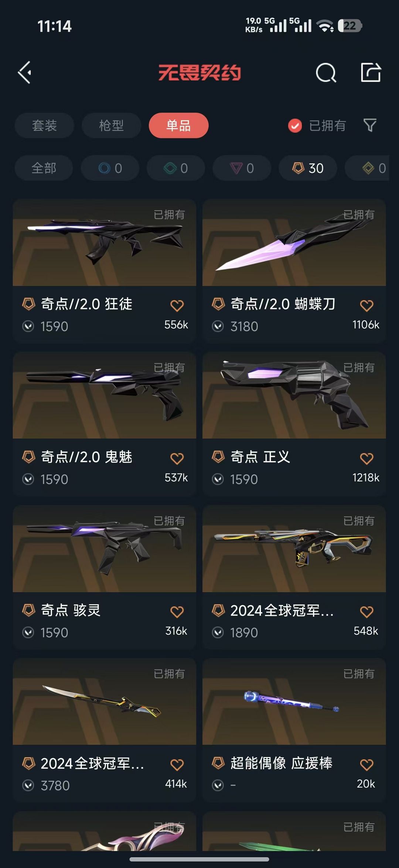399x868 pixels.
Task: Favorite 奇点 骇灵 with heart icon
Action: tap(177, 612)
